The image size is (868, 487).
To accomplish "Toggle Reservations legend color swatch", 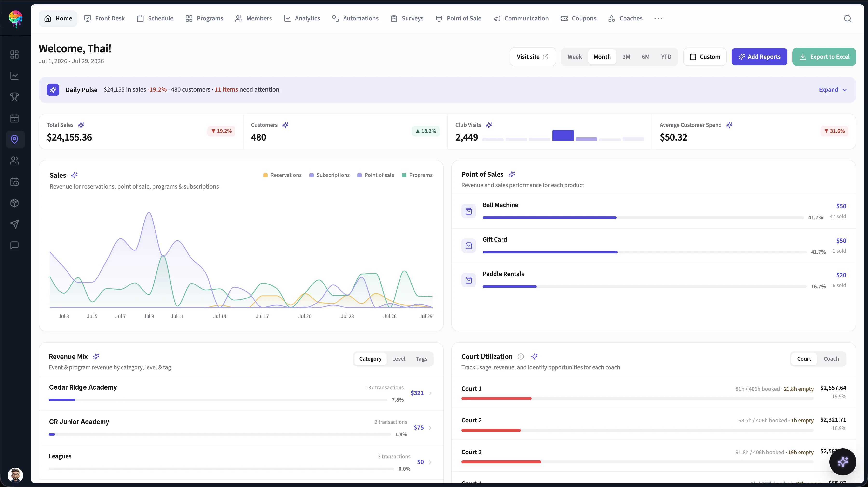I will (265, 175).
